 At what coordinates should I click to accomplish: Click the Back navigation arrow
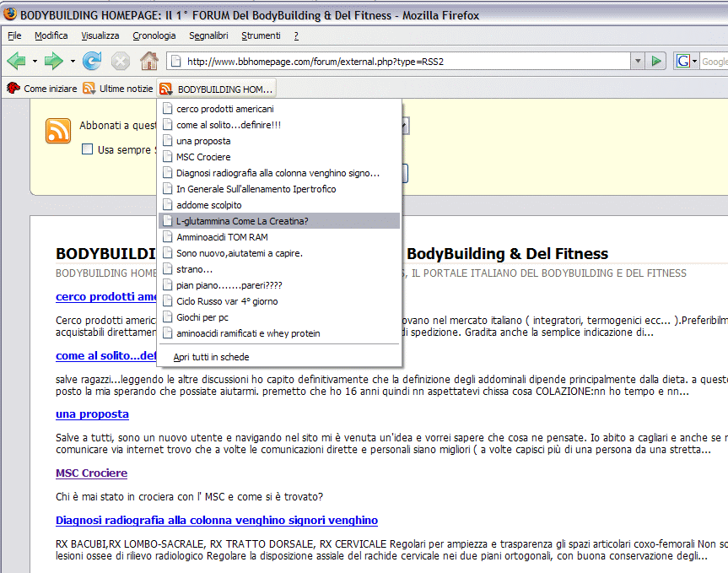(x=16, y=61)
